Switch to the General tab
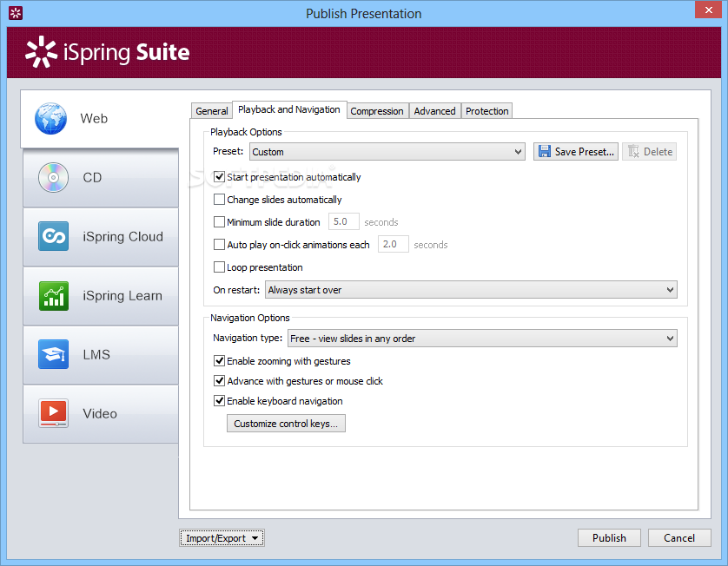Viewport: 728px width, 566px height. tap(212, 111)
